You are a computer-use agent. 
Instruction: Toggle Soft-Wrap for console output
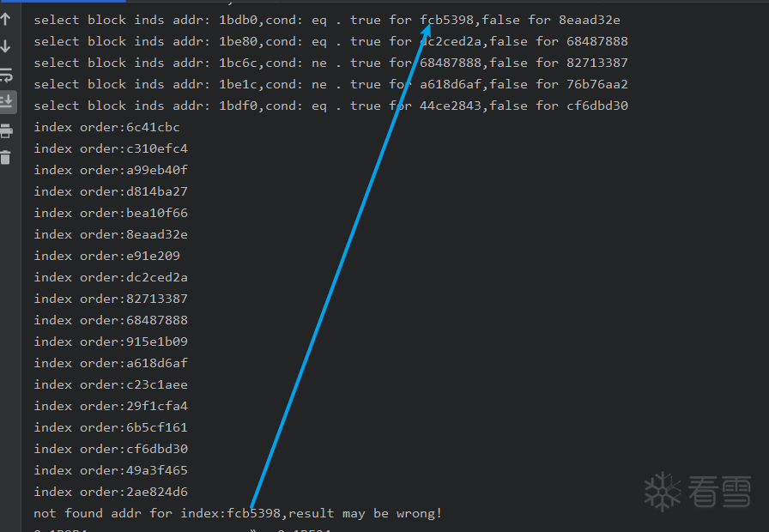6,75
